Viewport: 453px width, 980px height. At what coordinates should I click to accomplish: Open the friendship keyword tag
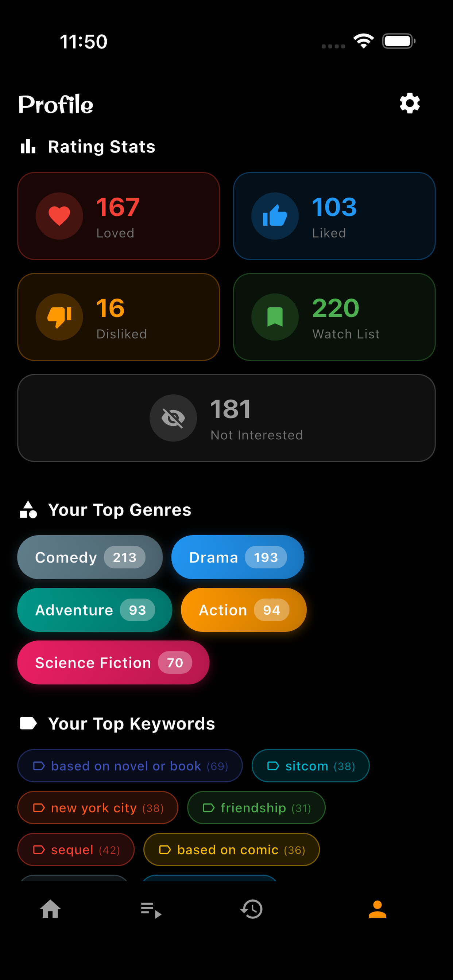click(x=256, y=808)
